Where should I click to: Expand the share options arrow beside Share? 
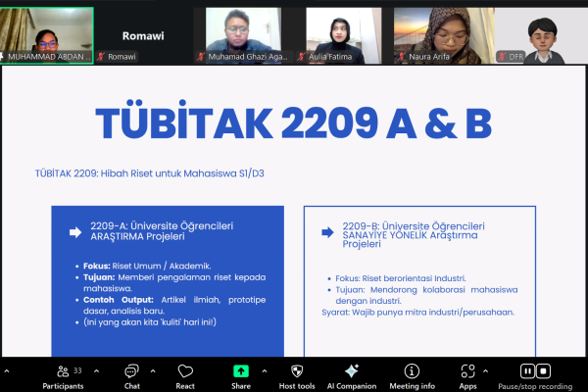(x=263, y=370)
